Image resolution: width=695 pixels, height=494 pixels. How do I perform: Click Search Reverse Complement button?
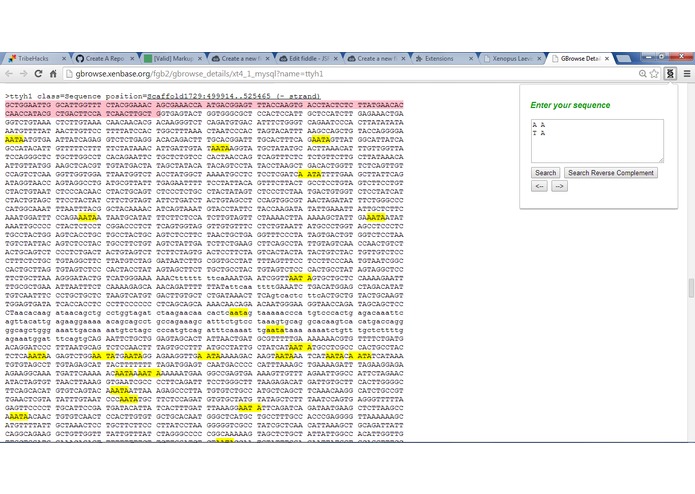click(x=611, y=173)
